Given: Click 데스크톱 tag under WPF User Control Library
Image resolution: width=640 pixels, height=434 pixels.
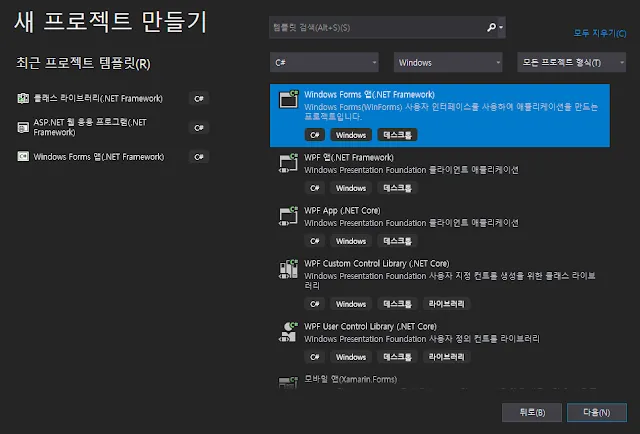Looking at the screenshot, I should 398,357.
